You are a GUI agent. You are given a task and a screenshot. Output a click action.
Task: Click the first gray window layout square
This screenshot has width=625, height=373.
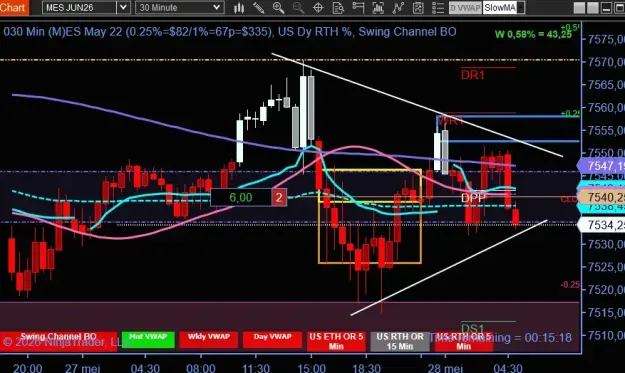(x=579, y=8)
